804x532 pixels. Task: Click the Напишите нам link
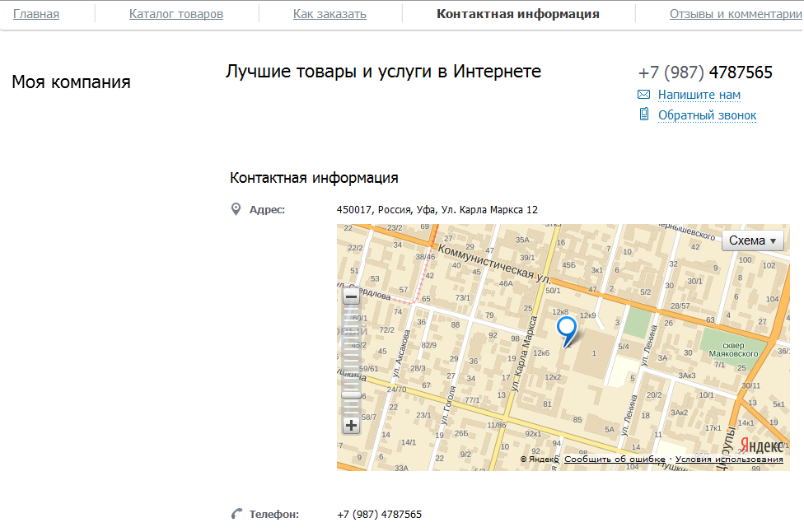[699, 95]
